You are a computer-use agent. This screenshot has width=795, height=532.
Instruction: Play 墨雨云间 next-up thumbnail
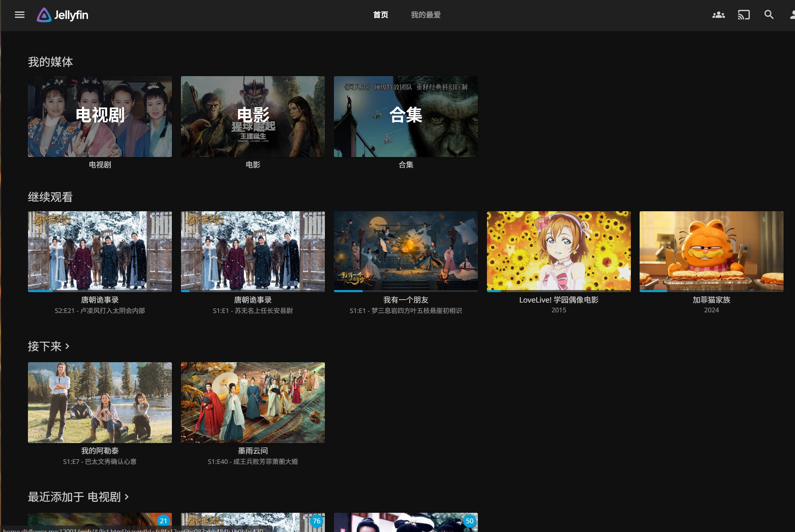(253, 402)
